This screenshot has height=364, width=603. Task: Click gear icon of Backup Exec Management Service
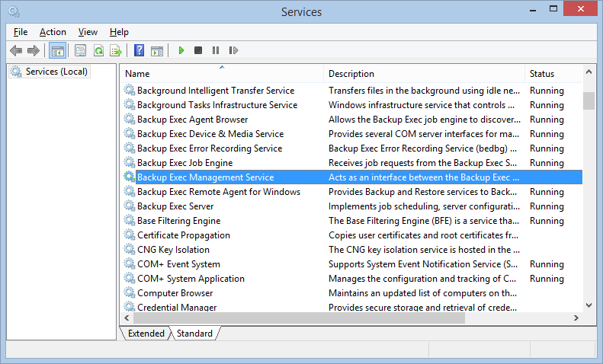click(130, 177)
